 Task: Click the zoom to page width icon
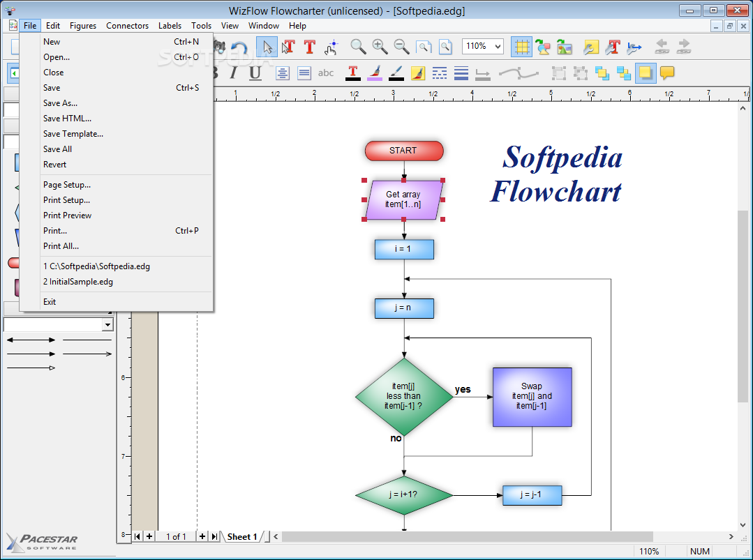424,47
